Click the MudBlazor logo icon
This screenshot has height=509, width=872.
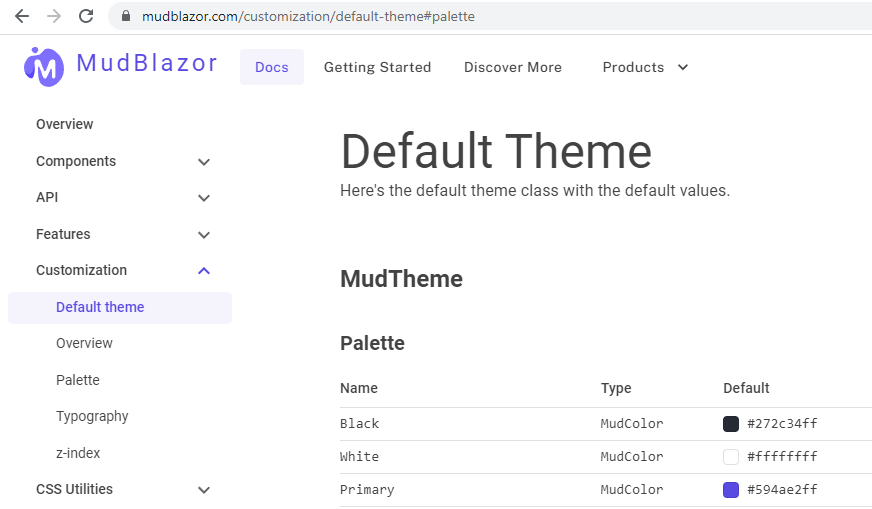point(43,66)
